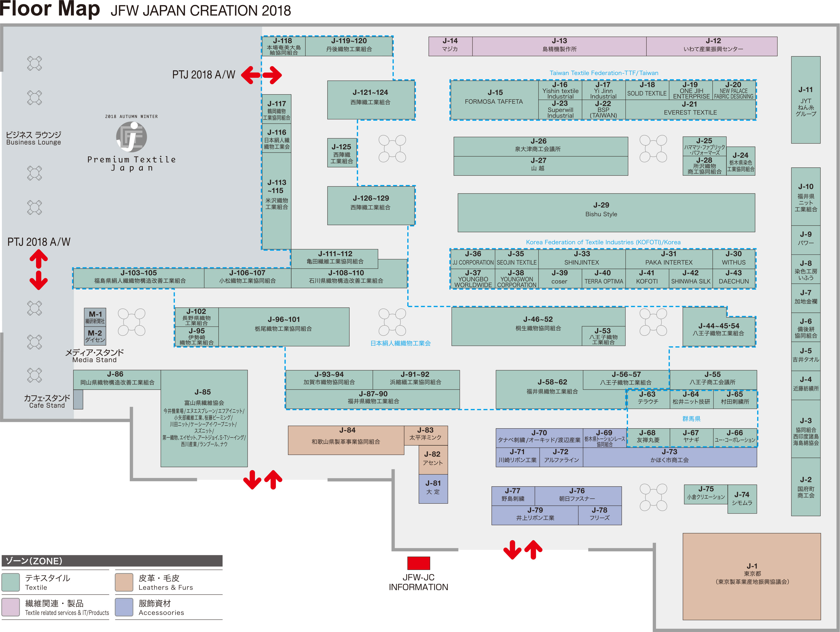
Task: Click booth J-79 井上リボン工業
Action: [x=535, y=515]
